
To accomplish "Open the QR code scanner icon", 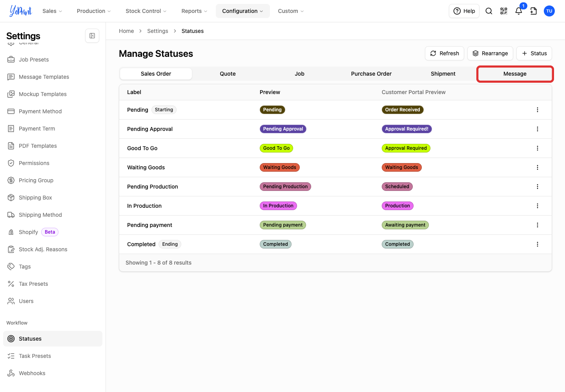I will (504, 11).
